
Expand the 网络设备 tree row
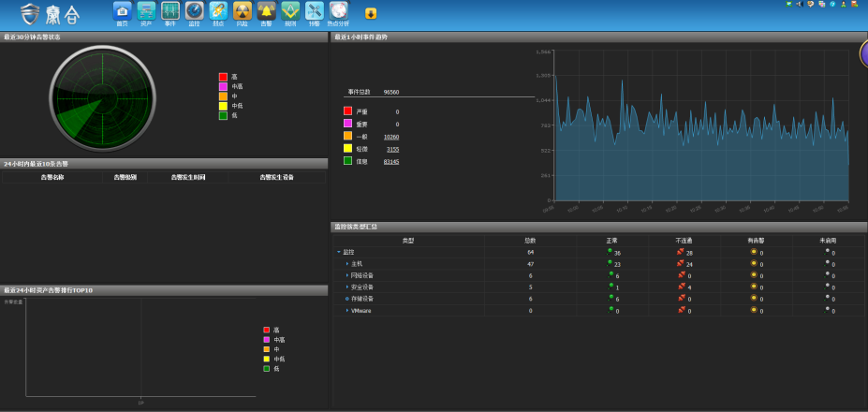(346, 275)
